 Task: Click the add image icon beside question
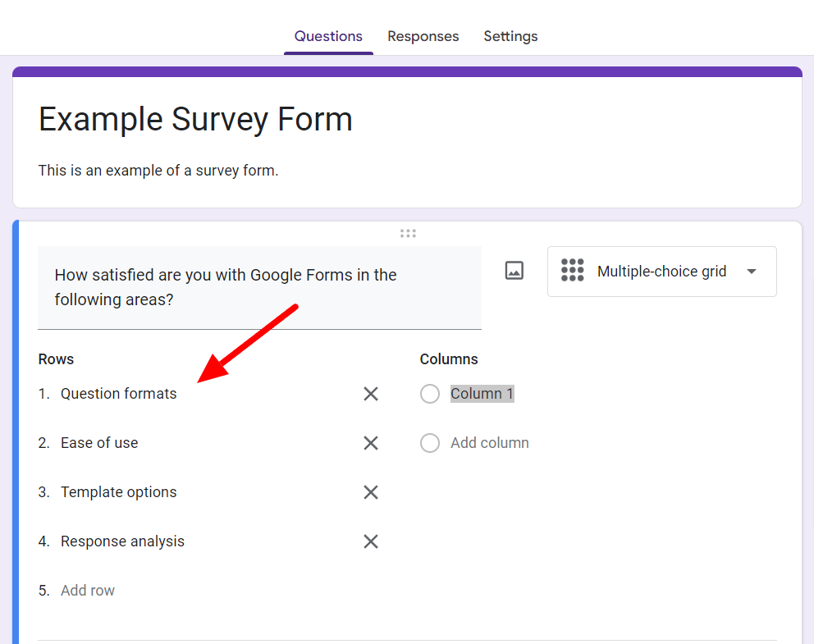pyautogui.click(x=514, y=271)
